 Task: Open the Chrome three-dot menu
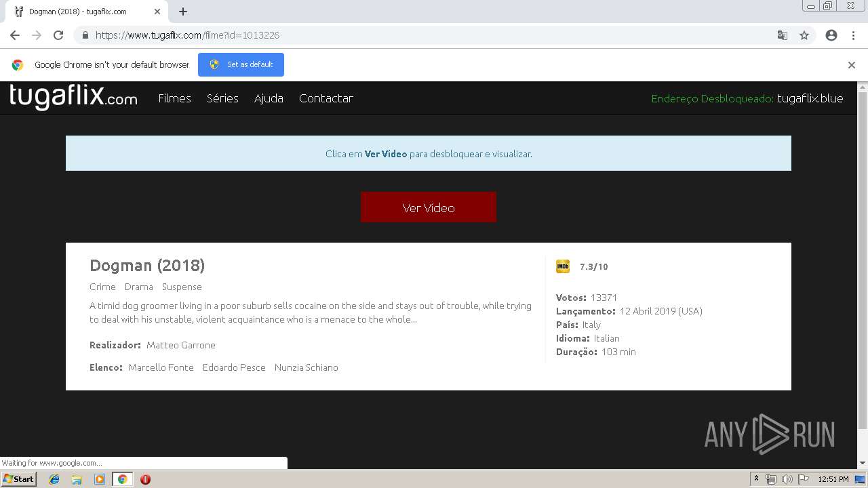tap(853, 35)
